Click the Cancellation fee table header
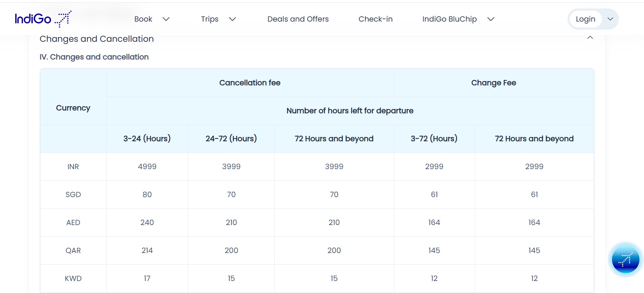Image resolution: width=644 pixels, height=293 pixels. point(250,83)
